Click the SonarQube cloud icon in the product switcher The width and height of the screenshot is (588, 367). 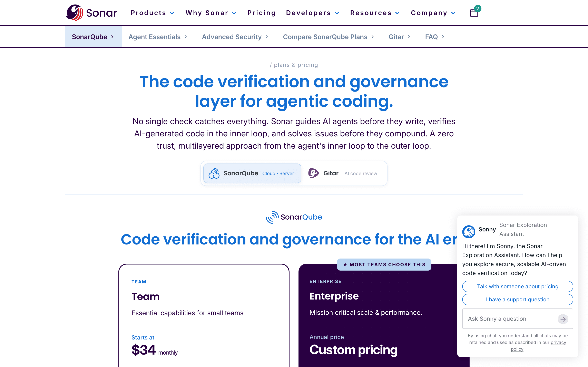(x=214, y=173)
